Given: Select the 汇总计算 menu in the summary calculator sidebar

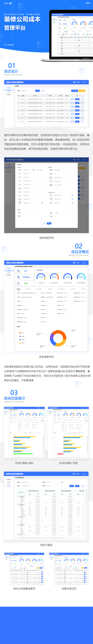Looking at the screenshot, I should coord(8,486).
